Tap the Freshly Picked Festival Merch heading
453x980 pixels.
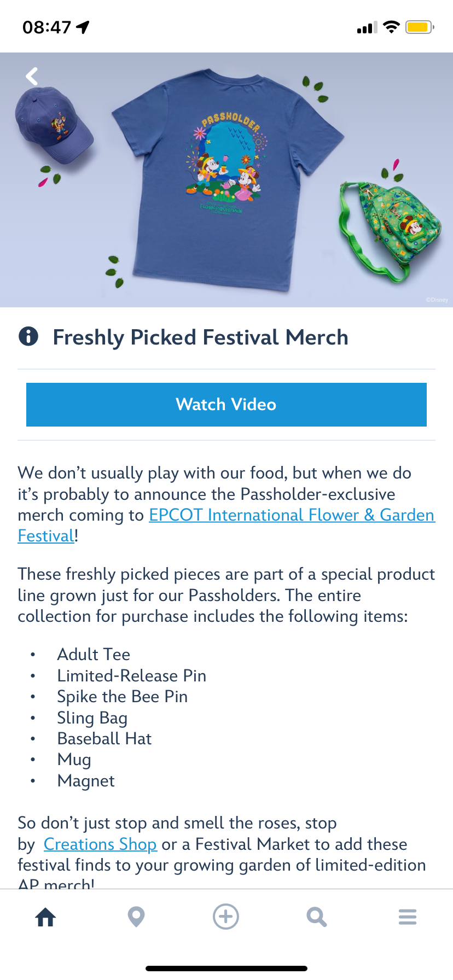pos(200,337)
